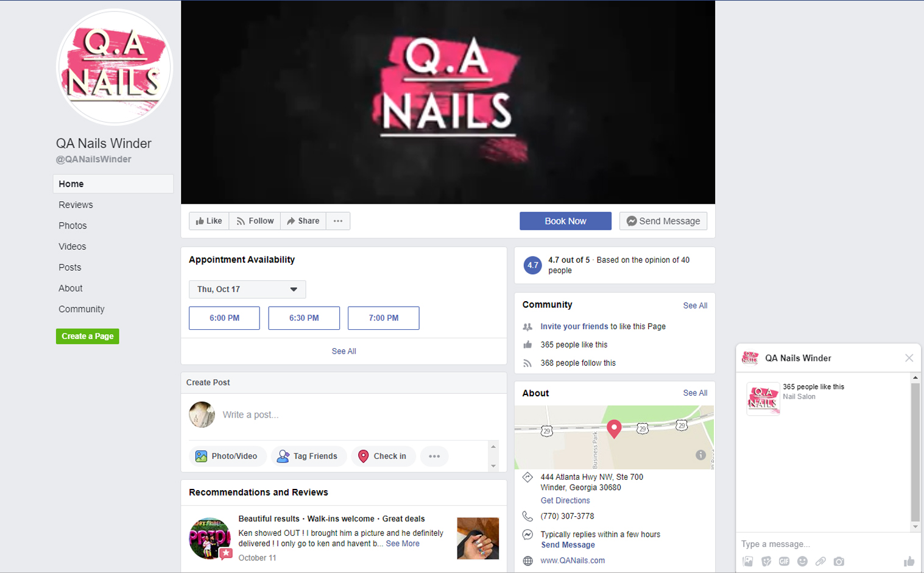Click the Send Message button under cover

click(663, 221)
